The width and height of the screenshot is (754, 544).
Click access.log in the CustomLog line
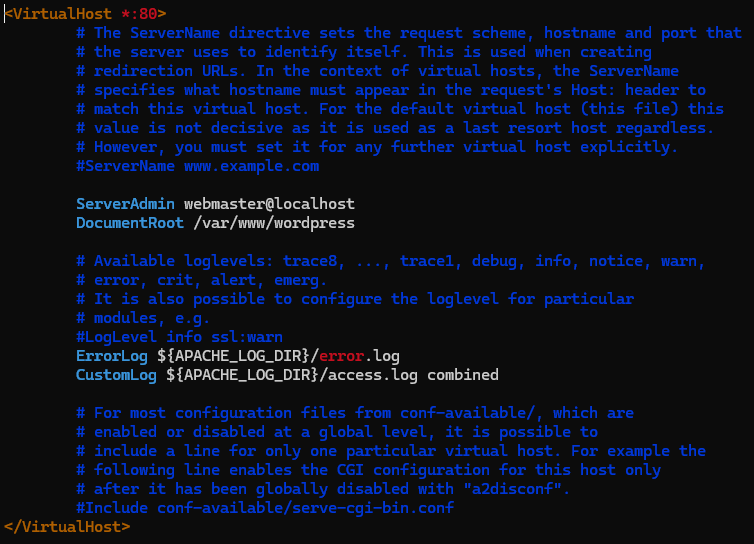[x=373, y=375]
